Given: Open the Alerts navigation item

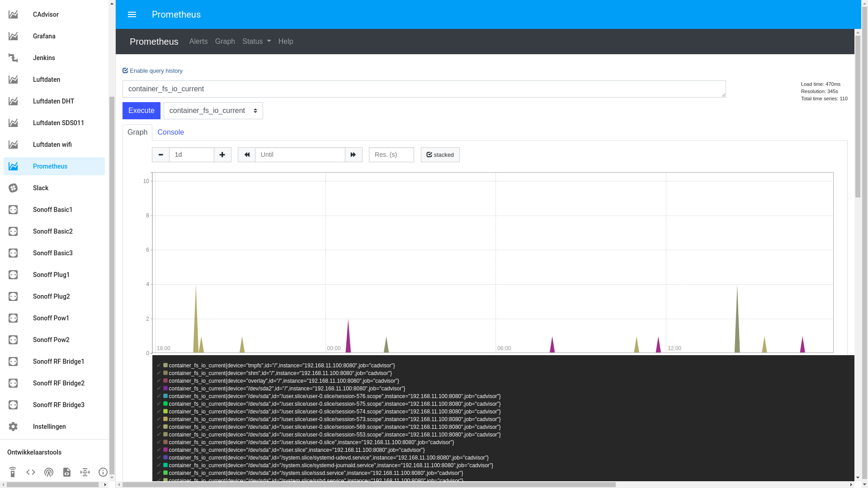Looking at the screenshot, I should (198, 42).
